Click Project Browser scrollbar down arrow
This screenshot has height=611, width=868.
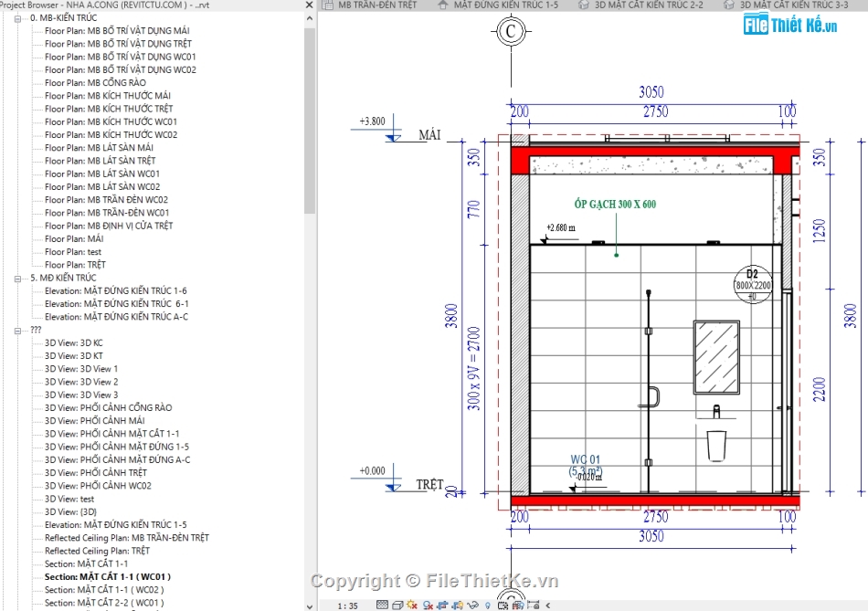(310, 606)
